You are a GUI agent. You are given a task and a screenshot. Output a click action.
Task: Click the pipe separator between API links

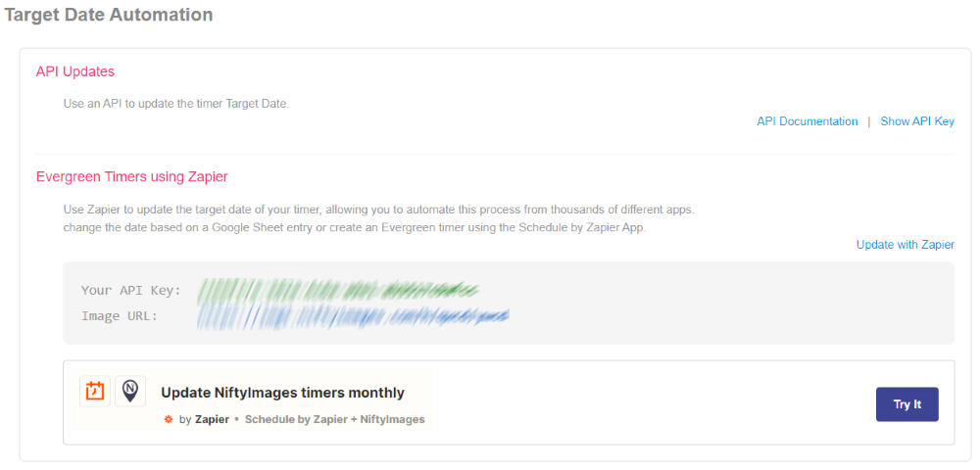coord(868,121)
